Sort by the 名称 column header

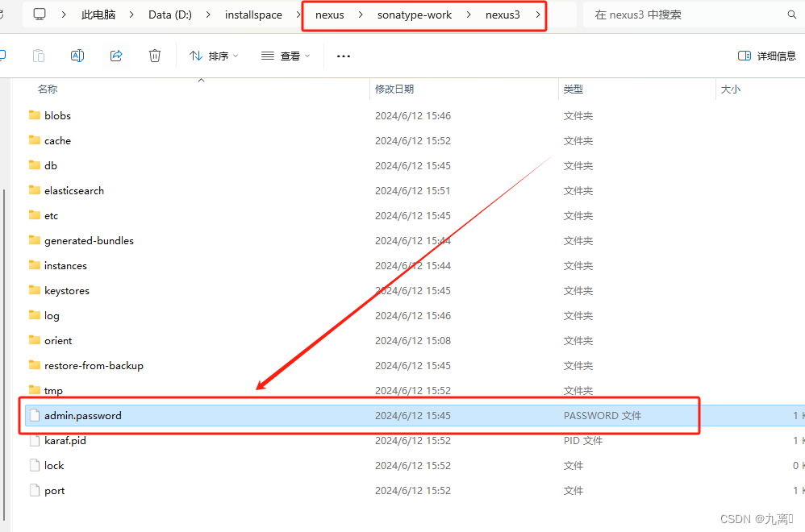click(48, 89)
